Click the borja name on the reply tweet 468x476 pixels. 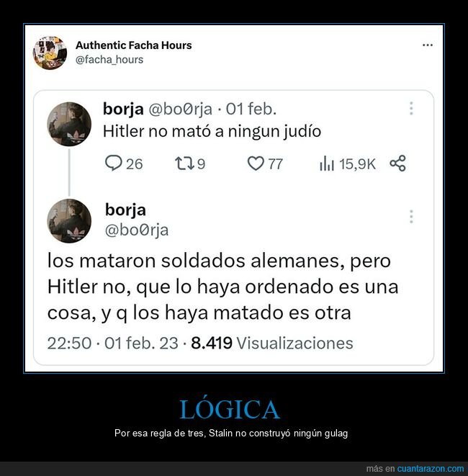point(125,210)
